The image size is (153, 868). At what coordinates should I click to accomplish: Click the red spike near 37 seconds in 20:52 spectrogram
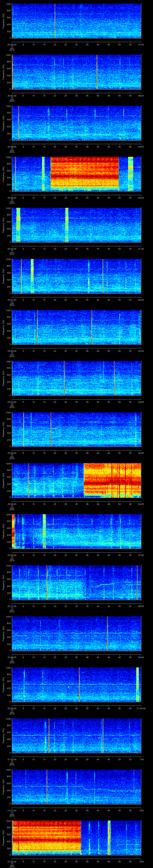point(91,327)
